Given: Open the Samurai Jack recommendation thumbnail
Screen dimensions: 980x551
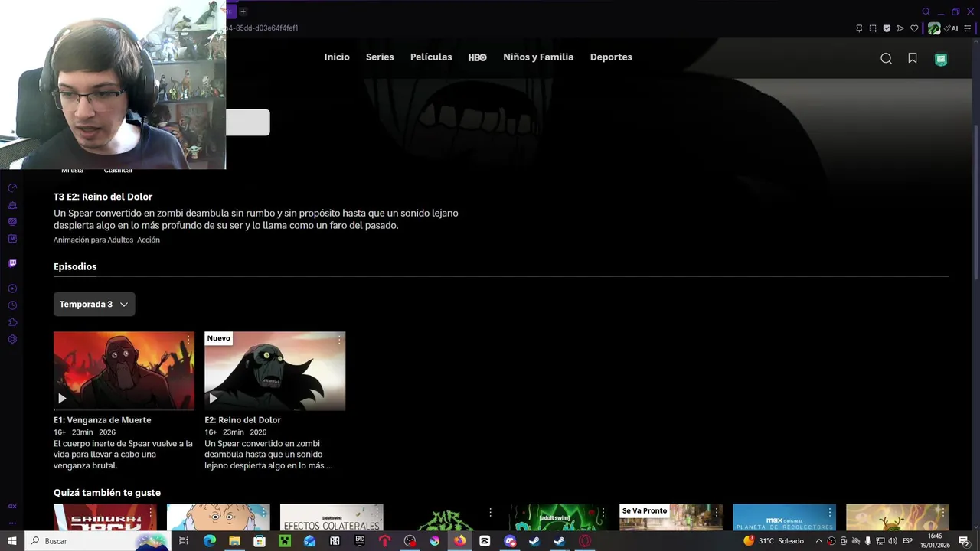Looking at the screenshot, I should pyautogui.click(x=105, y=517).
